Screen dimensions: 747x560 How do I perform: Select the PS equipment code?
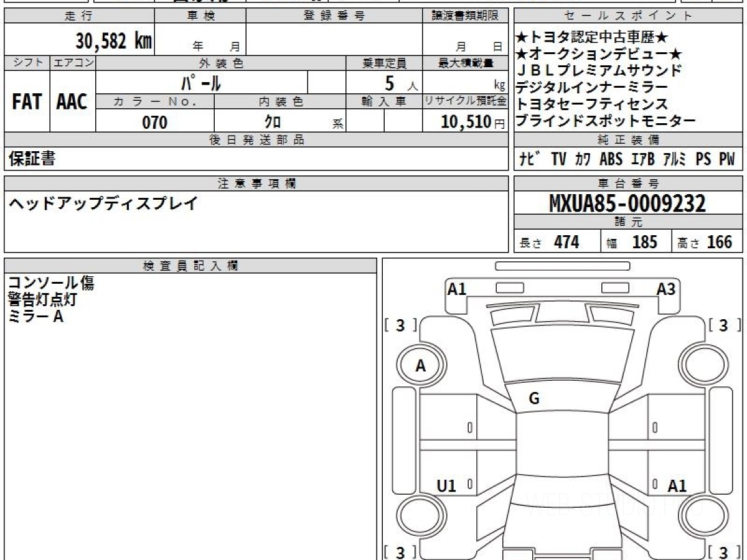[x=703, y=159]
